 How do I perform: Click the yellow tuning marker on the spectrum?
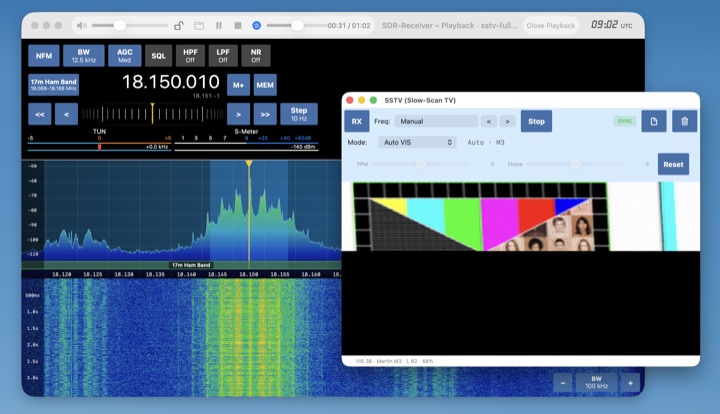click(x=249, y=163)
